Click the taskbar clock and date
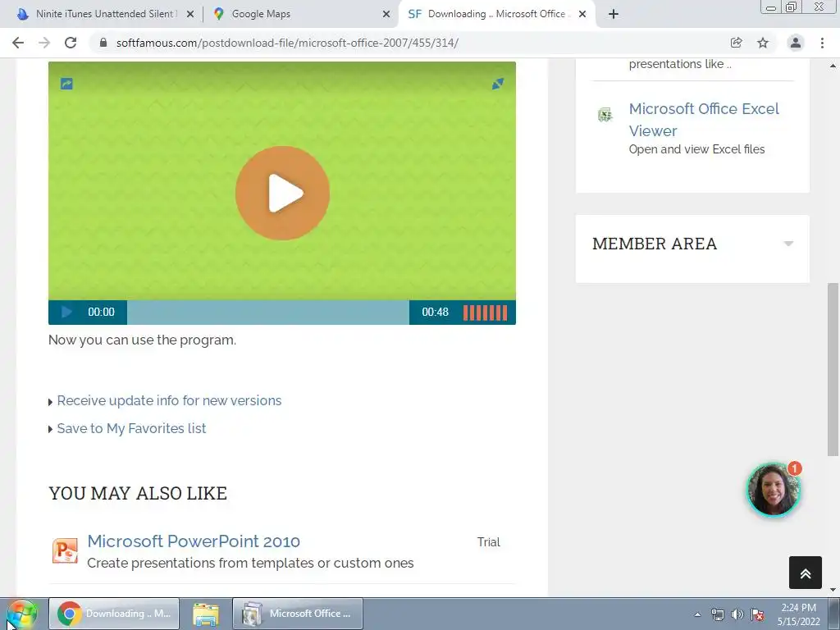 coord(799,614)
